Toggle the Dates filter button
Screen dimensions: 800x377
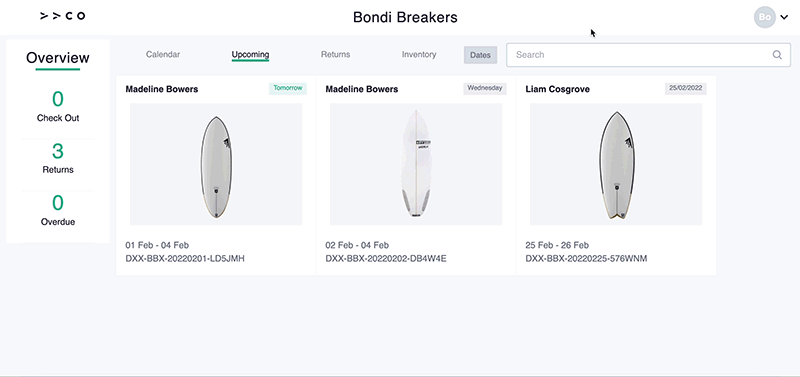pos(480,55)
